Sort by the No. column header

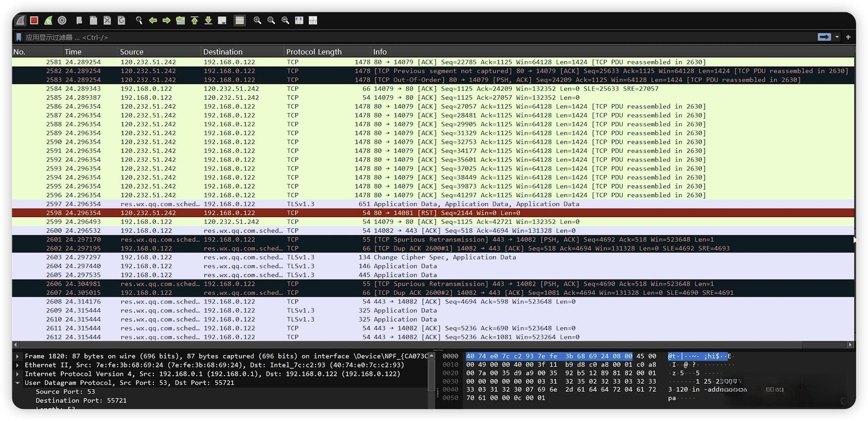[37, 52]
